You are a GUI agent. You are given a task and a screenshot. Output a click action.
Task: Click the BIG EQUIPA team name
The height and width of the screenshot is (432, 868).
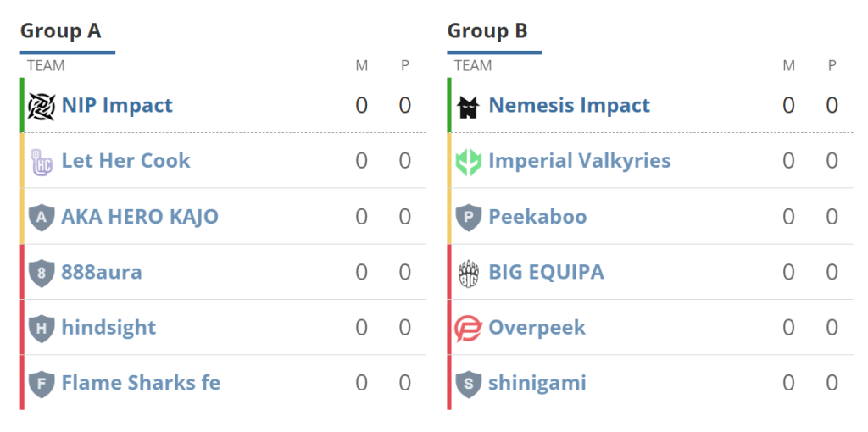coord(546,273)
